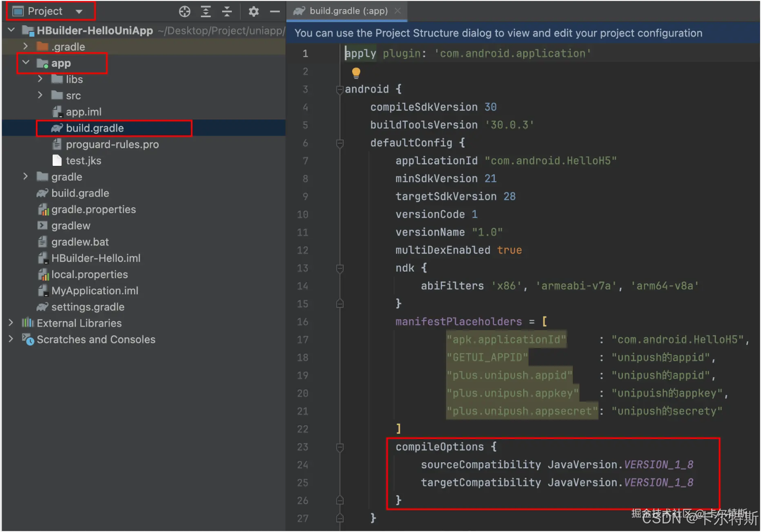
Task: Fold the ndk block at line 13
Action: pyautogui.click(x=340, y=269)
